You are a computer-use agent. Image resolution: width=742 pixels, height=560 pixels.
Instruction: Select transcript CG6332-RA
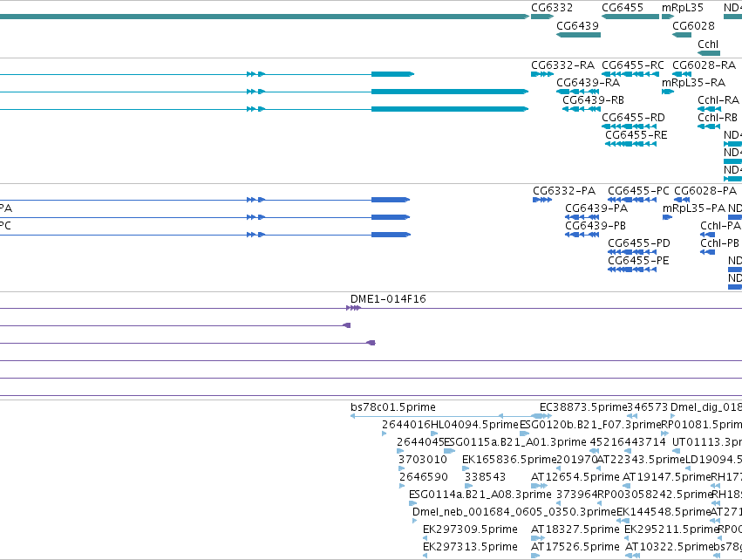(562, 65)
